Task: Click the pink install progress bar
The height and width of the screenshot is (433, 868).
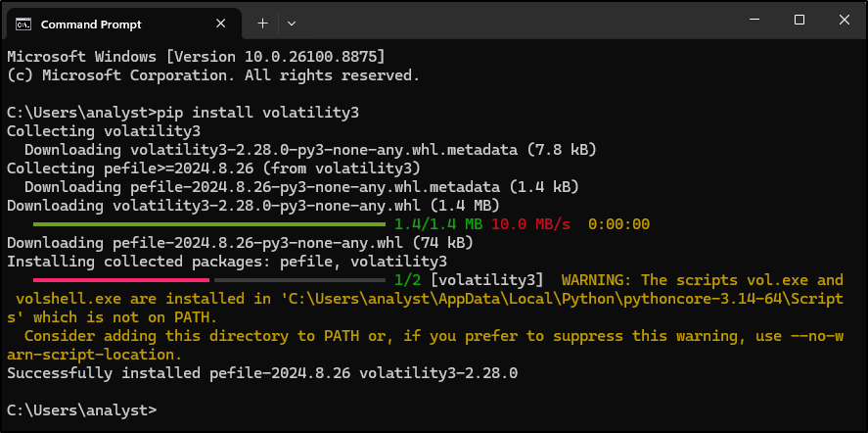Action: (x=121, y=280)
